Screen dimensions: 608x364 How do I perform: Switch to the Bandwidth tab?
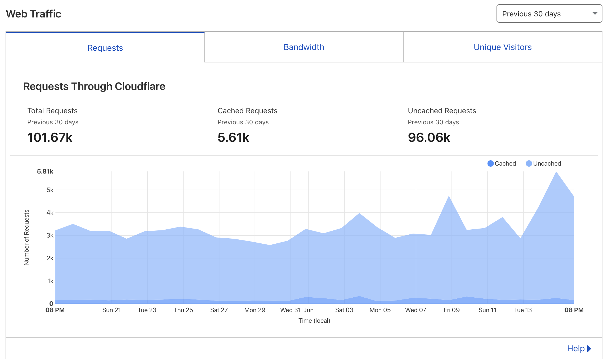(x=304, y=47)
